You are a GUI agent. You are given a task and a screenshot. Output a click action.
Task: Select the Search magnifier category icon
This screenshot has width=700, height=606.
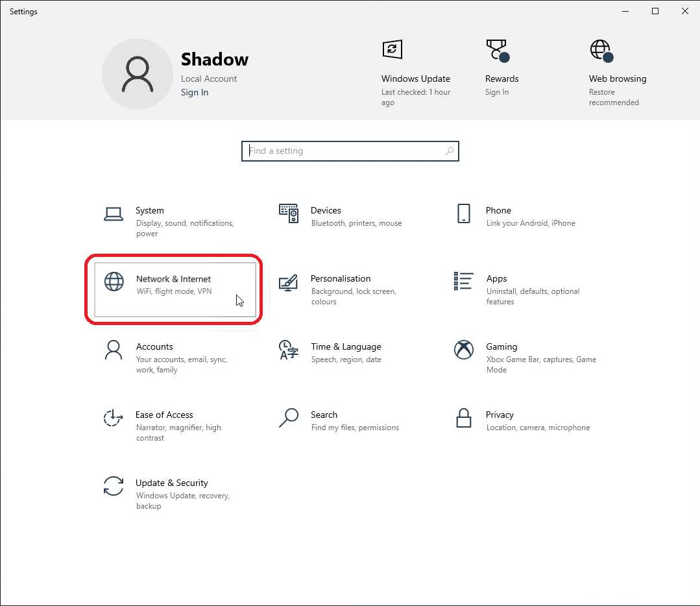(x=289, y=418)
